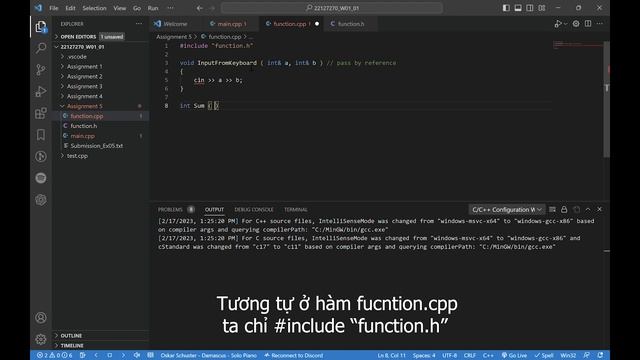
Task: Open the Explorer view in activity bar
Action: pyautogui.click(x=41, y=27)
